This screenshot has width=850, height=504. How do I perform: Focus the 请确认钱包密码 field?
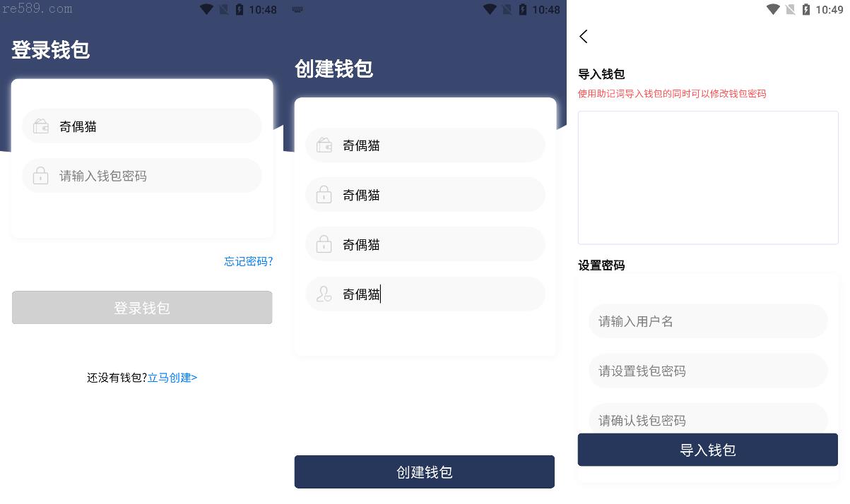(708, 419)
